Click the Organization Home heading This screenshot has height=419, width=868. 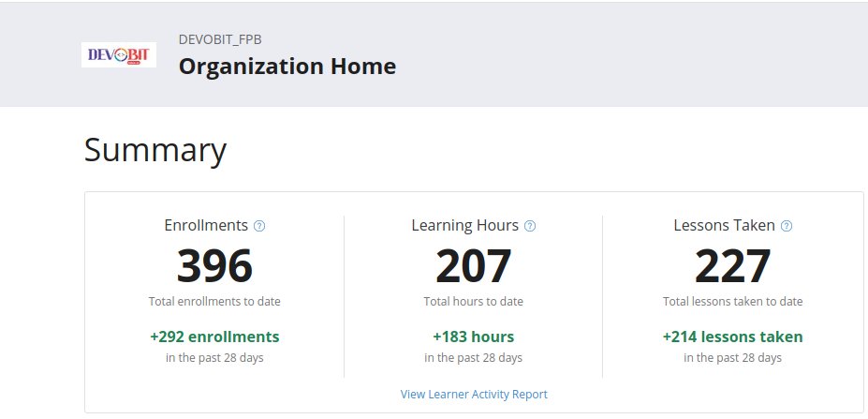pos(287,67)
